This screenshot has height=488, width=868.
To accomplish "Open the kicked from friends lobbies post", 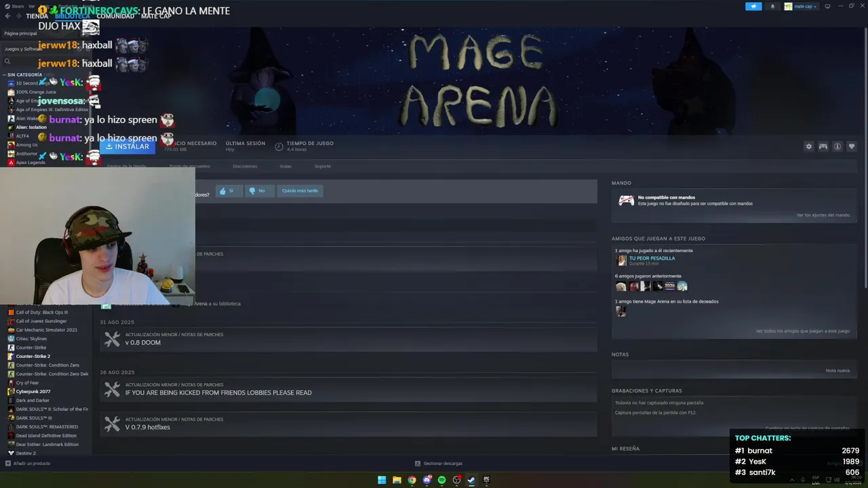I will [349, 390].
